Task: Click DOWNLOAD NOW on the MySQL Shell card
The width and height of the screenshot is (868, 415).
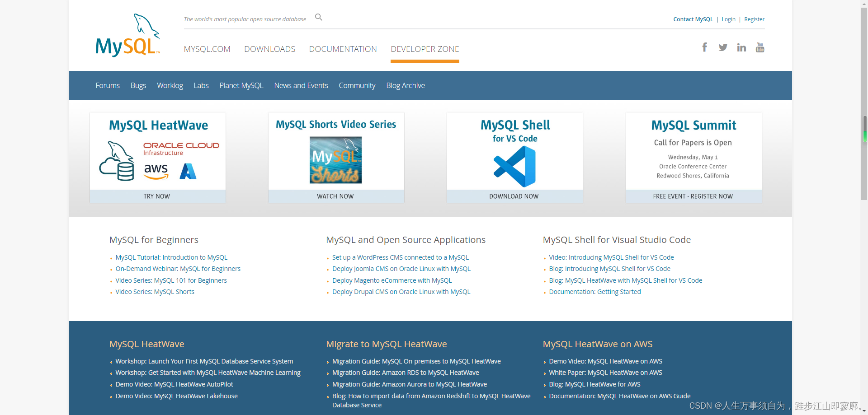Action: tap(514, 196)
